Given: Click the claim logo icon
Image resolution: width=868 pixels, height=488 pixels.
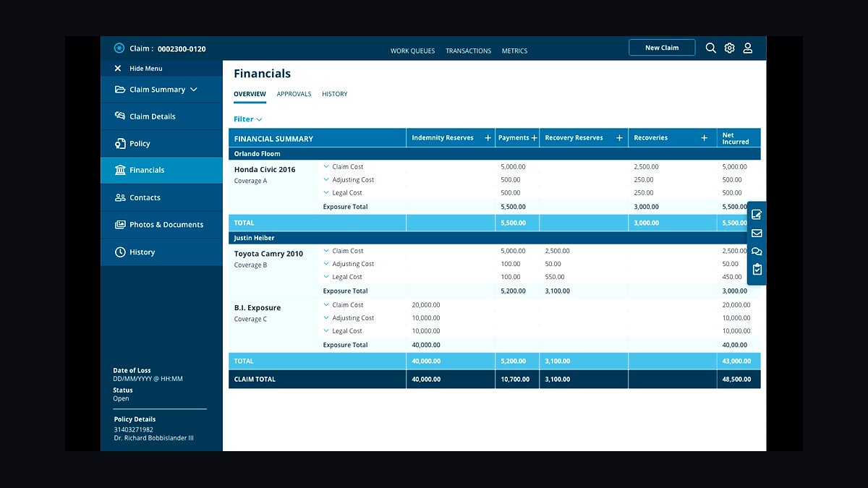Looking at the screenshot, I should tap(119, 48).
